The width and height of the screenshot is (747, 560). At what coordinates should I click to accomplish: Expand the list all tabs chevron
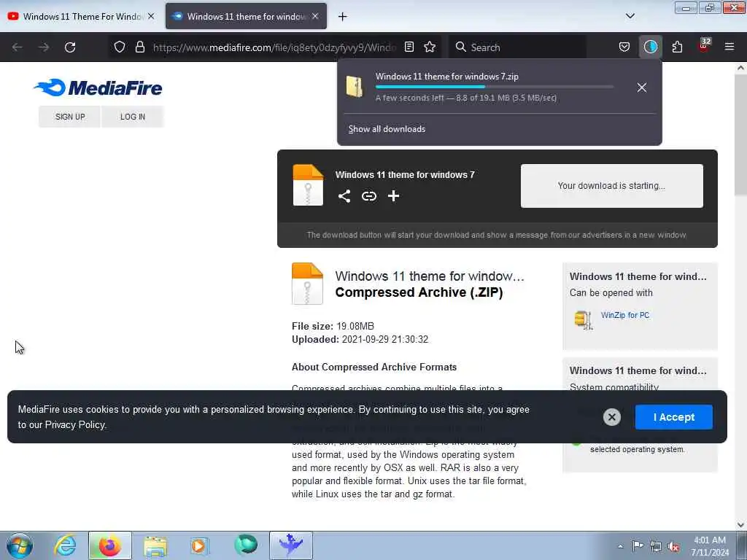pyautogui.click(x=630, y=16)
